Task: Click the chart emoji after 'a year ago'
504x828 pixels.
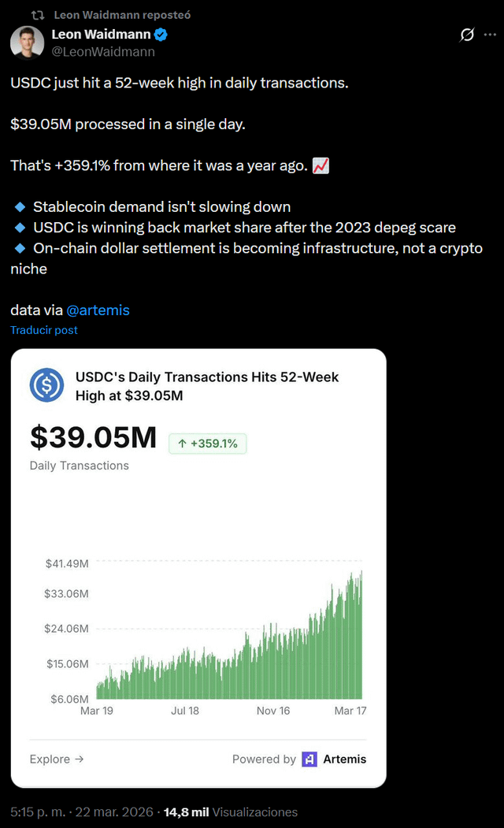Action: [321, 166]
